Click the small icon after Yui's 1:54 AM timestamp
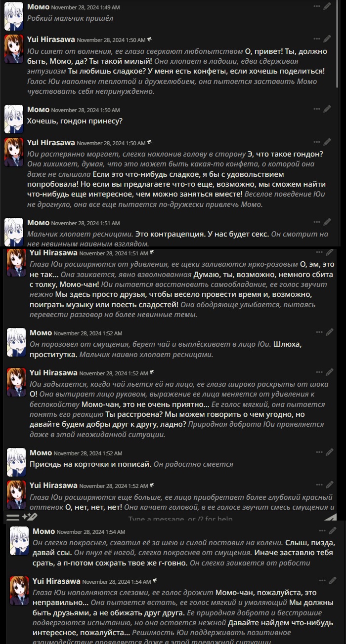This screenshot has height=644, width=346. (155, 582)
